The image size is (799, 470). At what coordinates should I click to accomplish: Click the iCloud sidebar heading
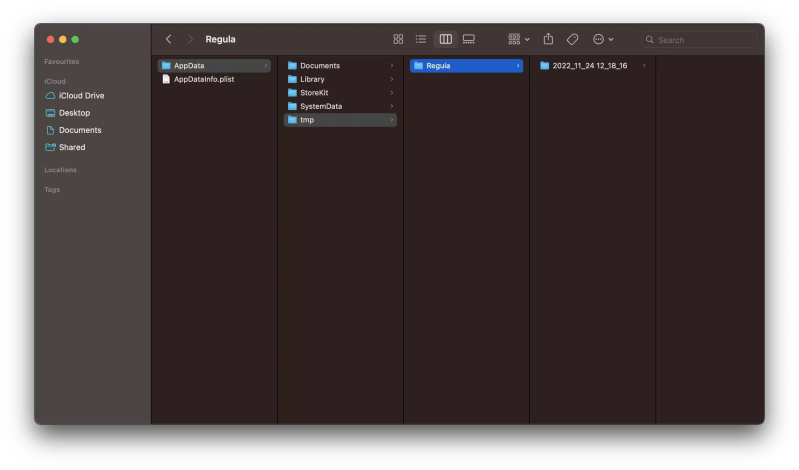[55, 82]
